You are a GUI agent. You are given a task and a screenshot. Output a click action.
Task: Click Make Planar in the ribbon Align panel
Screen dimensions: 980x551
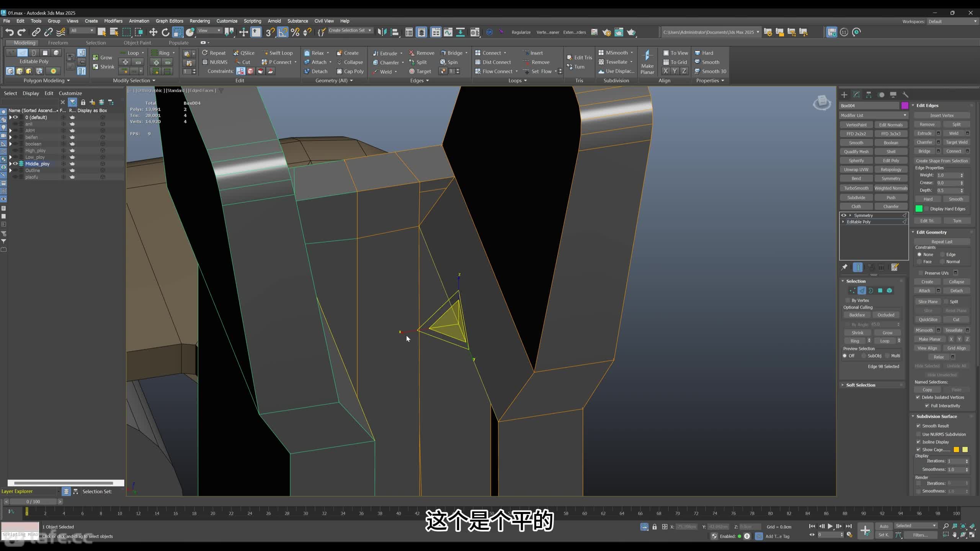(647, 62)
